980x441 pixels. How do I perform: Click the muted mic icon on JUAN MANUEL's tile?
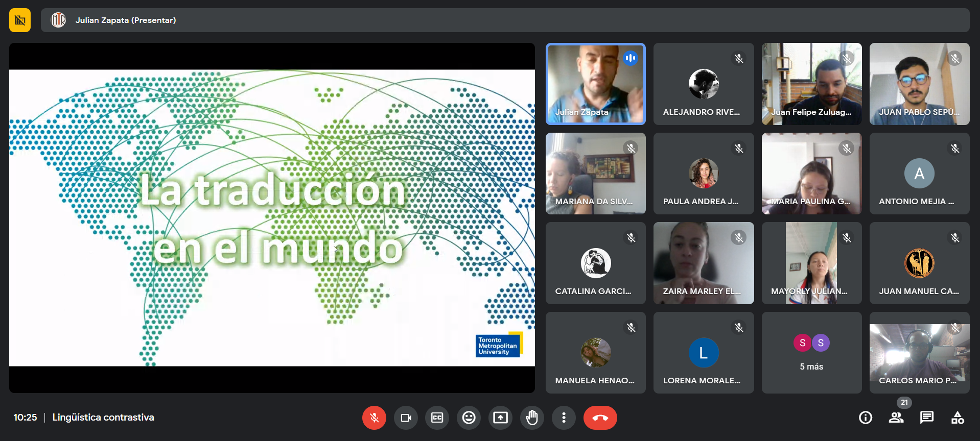(x=955, y=238)
